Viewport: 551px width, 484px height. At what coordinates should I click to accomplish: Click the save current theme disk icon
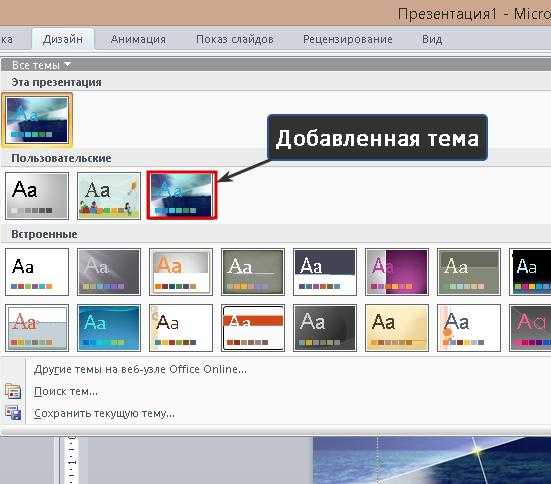click(x=13, y=413)
